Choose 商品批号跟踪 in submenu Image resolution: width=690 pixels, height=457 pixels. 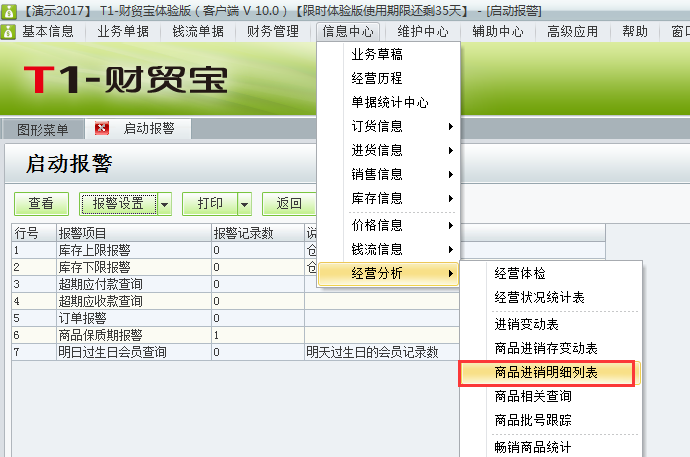tap(551, 420)
